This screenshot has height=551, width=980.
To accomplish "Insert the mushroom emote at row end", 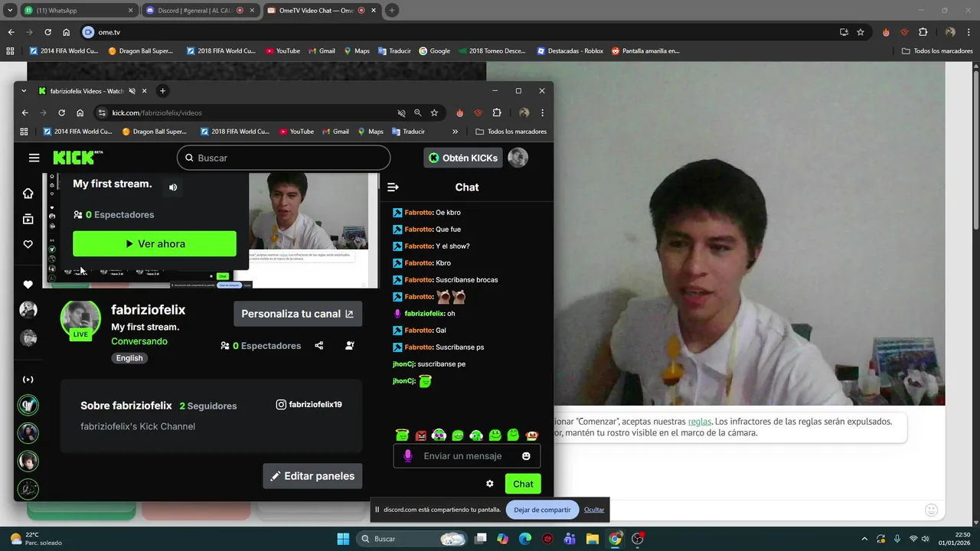I will [532, 435].
